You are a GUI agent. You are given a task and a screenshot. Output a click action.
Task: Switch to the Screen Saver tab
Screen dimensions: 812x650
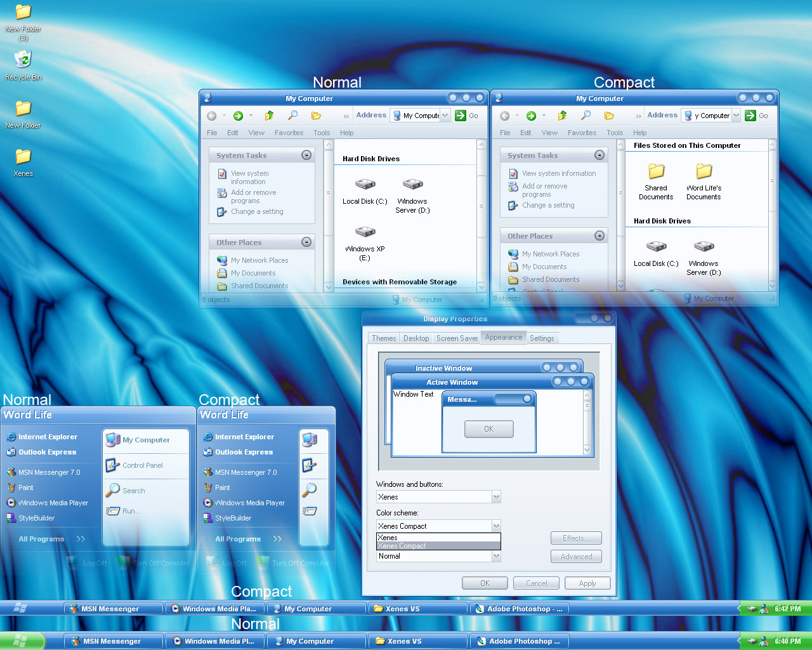point(457,338)
